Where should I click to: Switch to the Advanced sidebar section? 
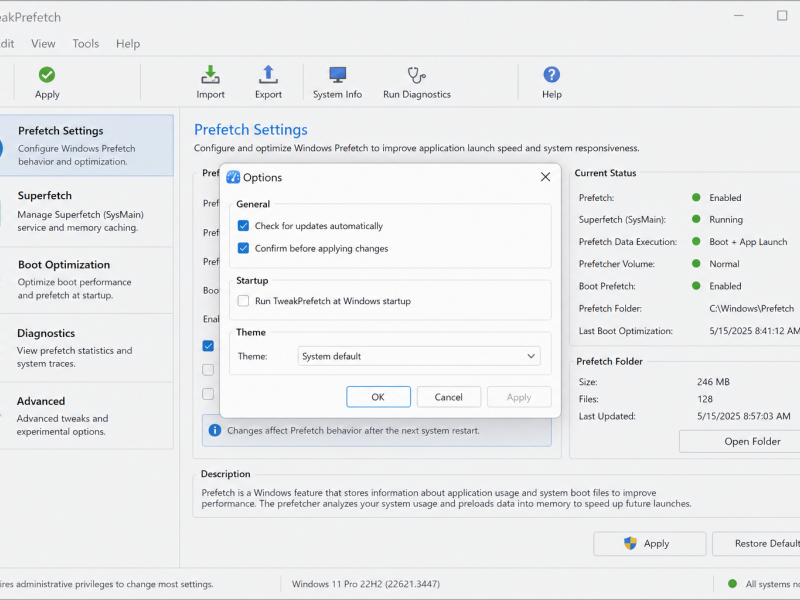click(87, 416)
